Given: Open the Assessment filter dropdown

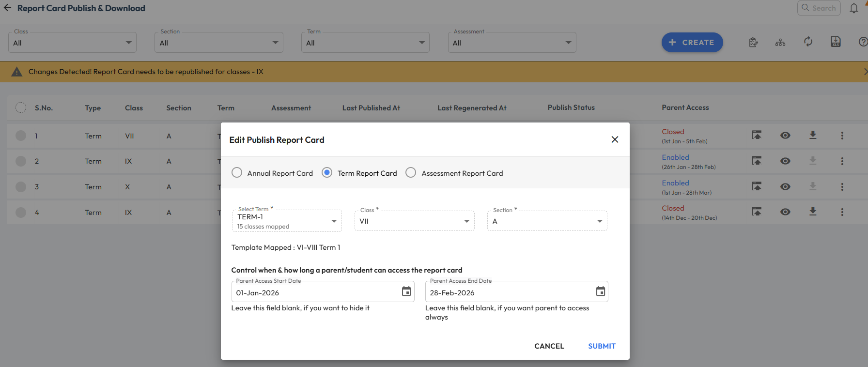Looking at the screenshot, I should pyautogui.click(x=511, y=43).
